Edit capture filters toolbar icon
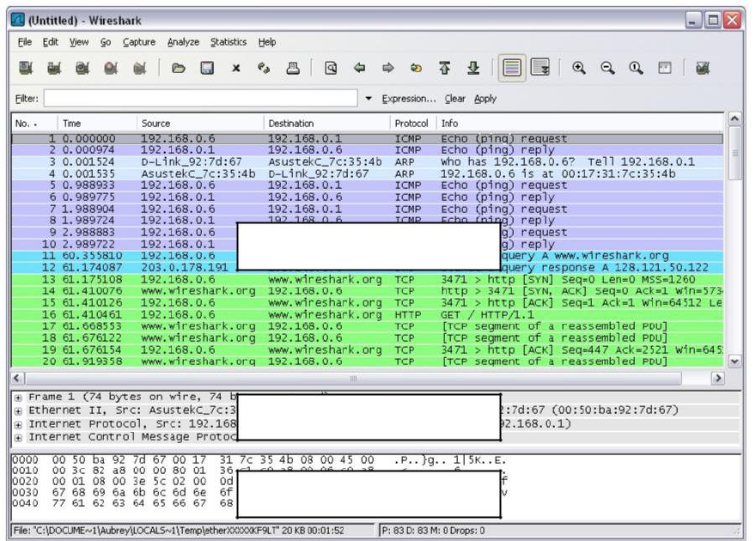Viewport: 756px width, 541px height. coord(703,68)
